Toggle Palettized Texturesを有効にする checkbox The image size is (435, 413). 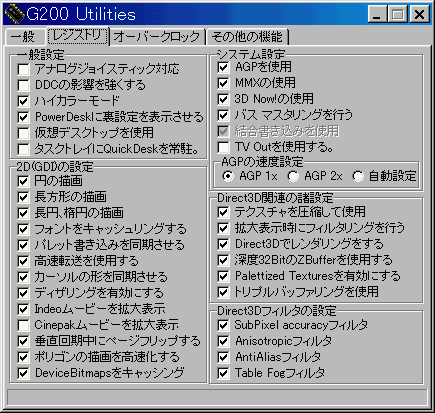(x=223, y=276)
